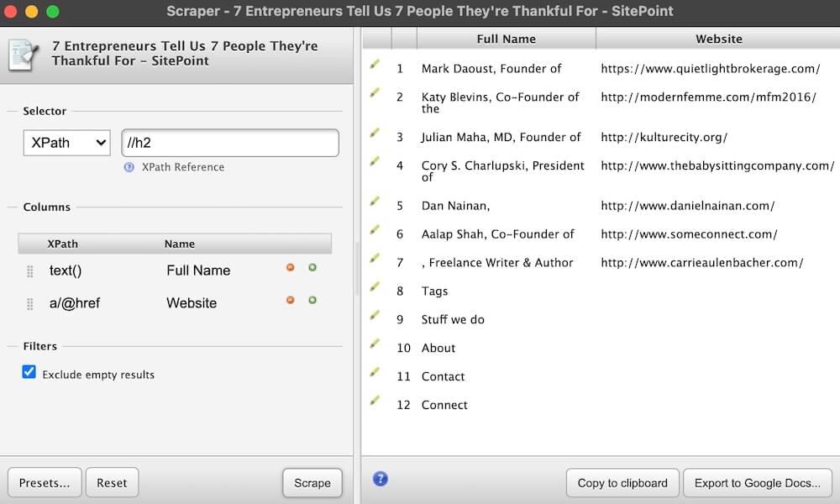Screen dimensions: 840x504
Task: Add a column after Full Name using green icon
Action: (312, 267)
